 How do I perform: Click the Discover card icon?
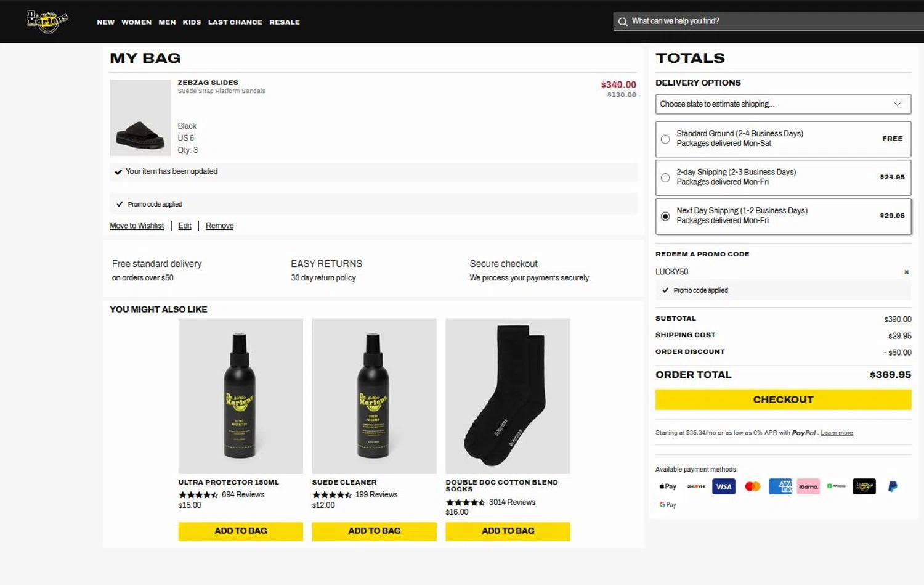pyautogui.click(x=696, y=486)
